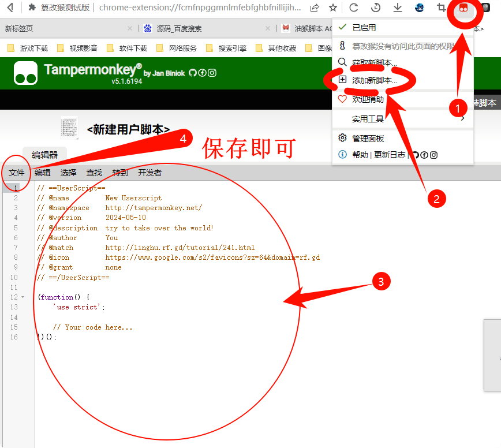Click the 篡改猴没有访问此页面的权限 entry

(403, 46)
